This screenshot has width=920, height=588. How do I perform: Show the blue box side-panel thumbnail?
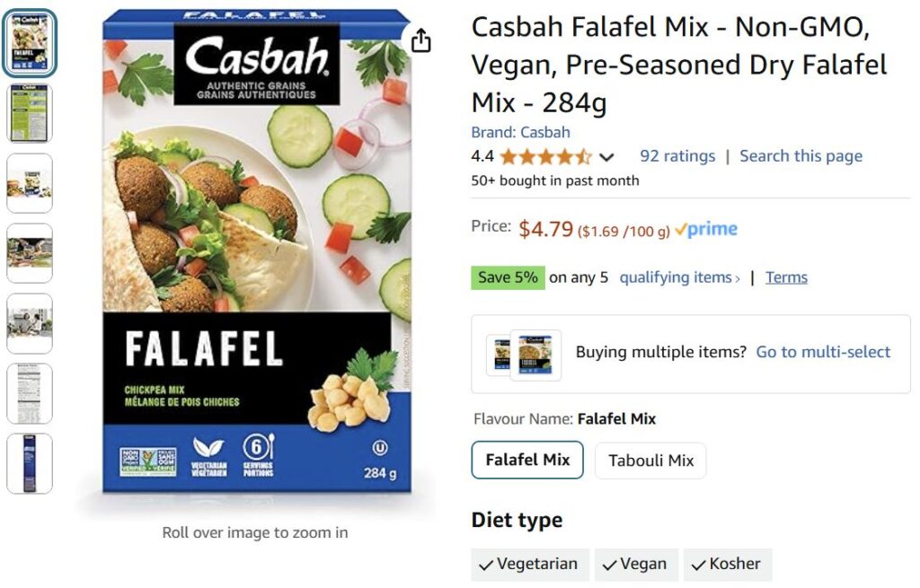coord(30,463)
